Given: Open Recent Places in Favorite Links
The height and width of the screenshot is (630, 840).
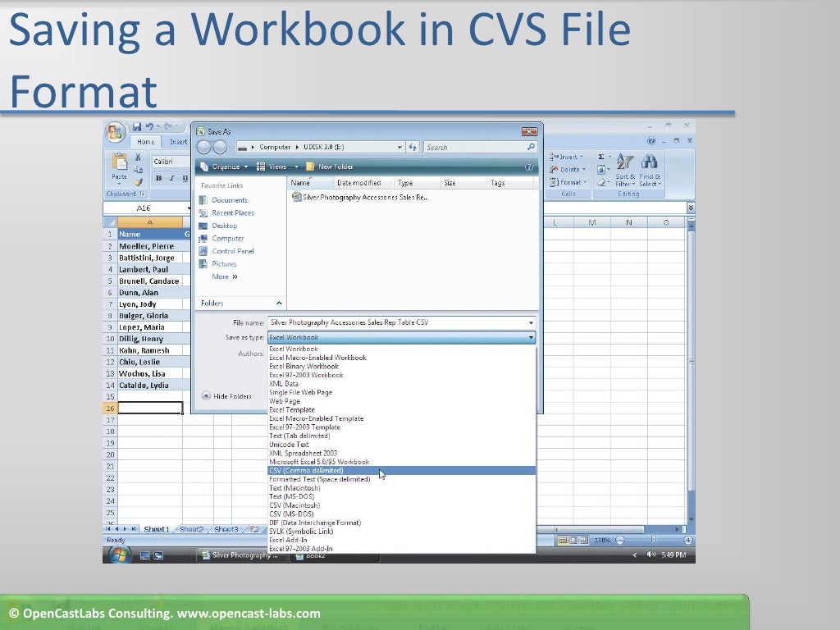Looking at the screenshot, I should click(x=232, y=212).
